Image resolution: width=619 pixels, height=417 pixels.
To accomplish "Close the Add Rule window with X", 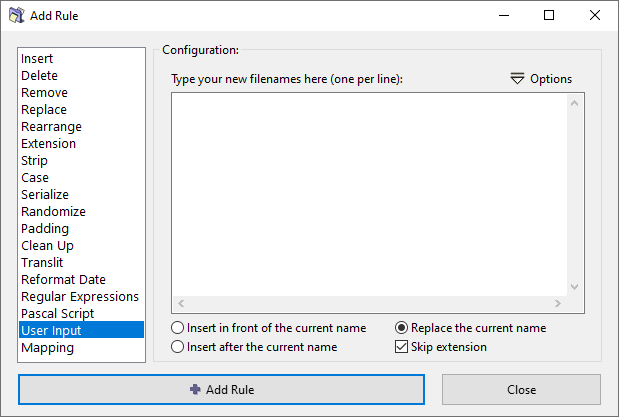I will pos(595,15).
